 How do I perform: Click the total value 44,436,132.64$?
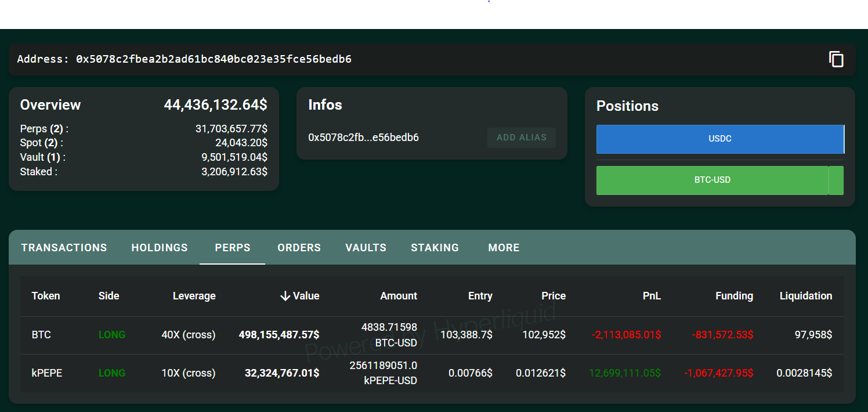click(215, 105)
